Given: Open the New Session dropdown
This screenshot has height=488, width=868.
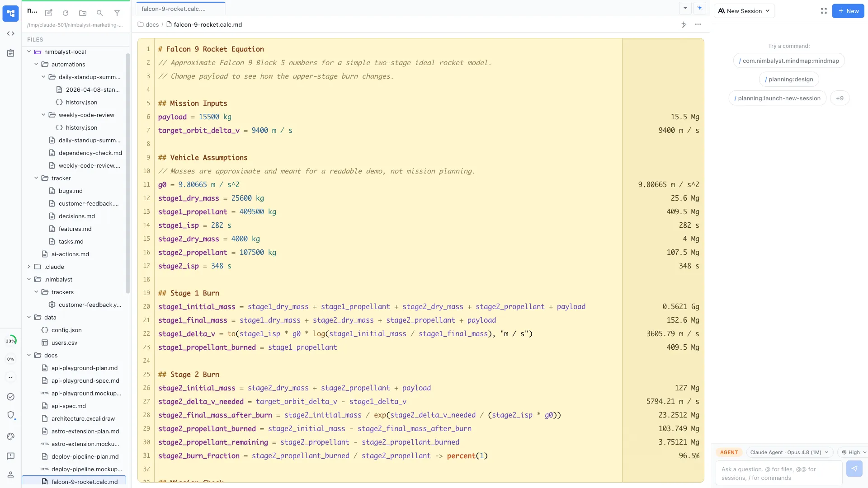Looking at the screenshot, I should (x=744, y=11).
